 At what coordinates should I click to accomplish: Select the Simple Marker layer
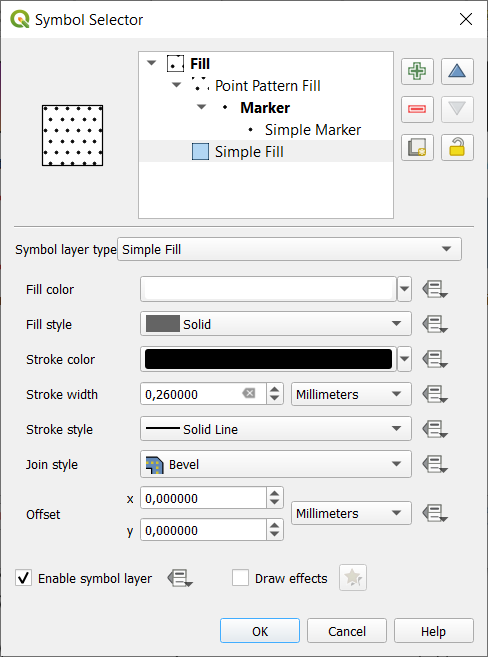click(x=313, y=130)
